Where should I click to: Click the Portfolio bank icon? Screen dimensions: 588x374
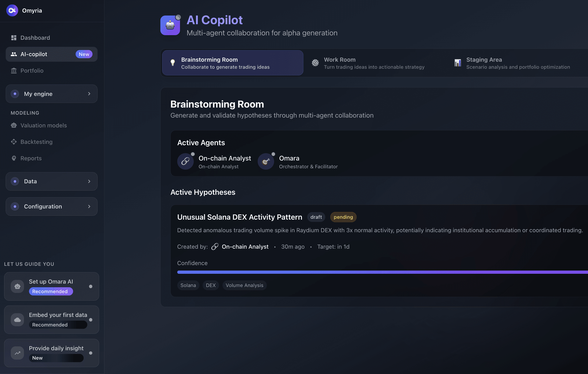click(x=14, y=71)
